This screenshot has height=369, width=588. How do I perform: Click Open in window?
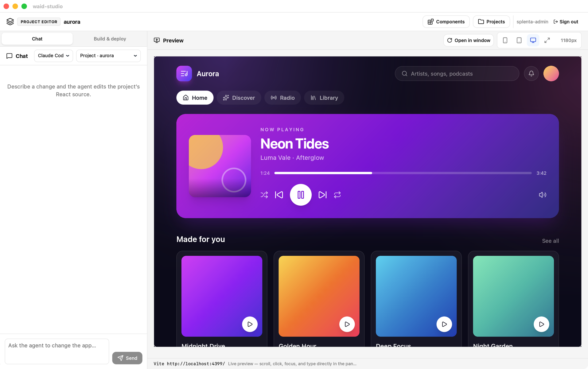click(469, 40)
